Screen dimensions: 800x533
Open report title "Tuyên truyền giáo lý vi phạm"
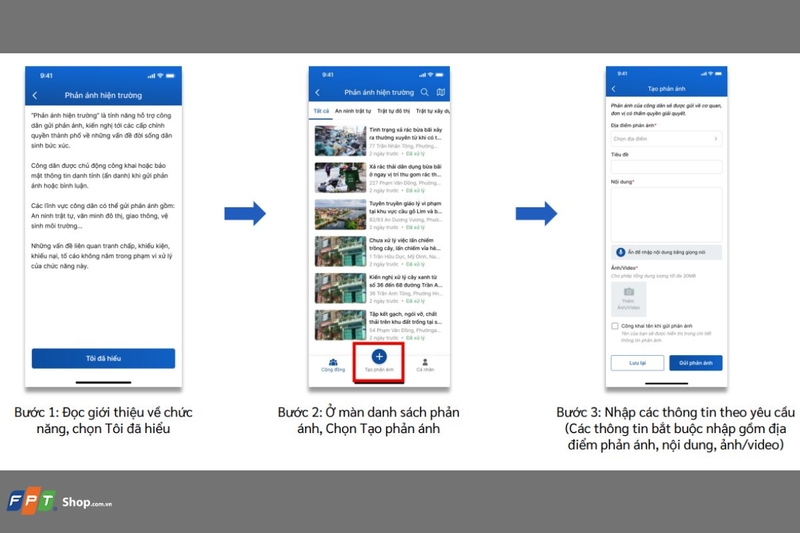point(405,204)
